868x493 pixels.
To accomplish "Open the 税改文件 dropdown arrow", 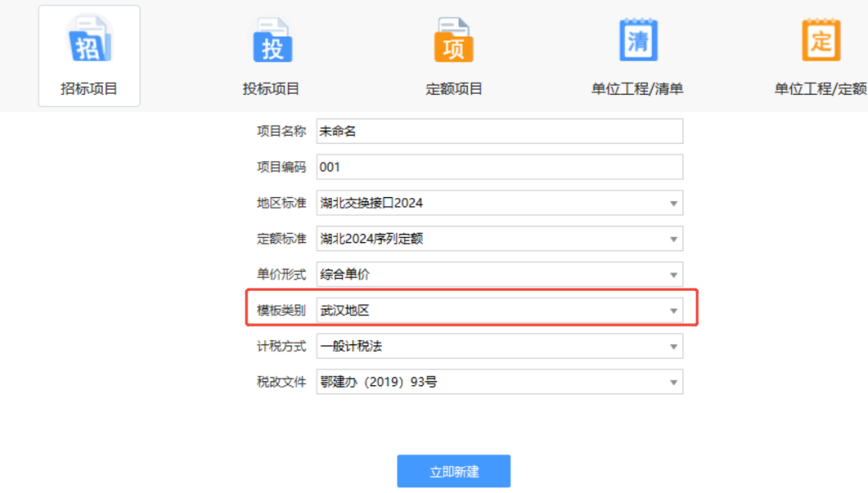I will pyautogui.click(x=674, y=381).
